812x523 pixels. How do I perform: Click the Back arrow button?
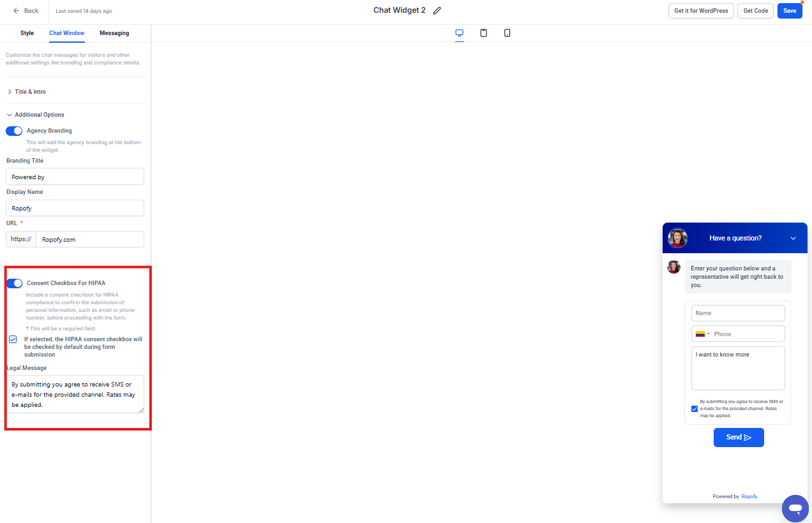(26, 11)
